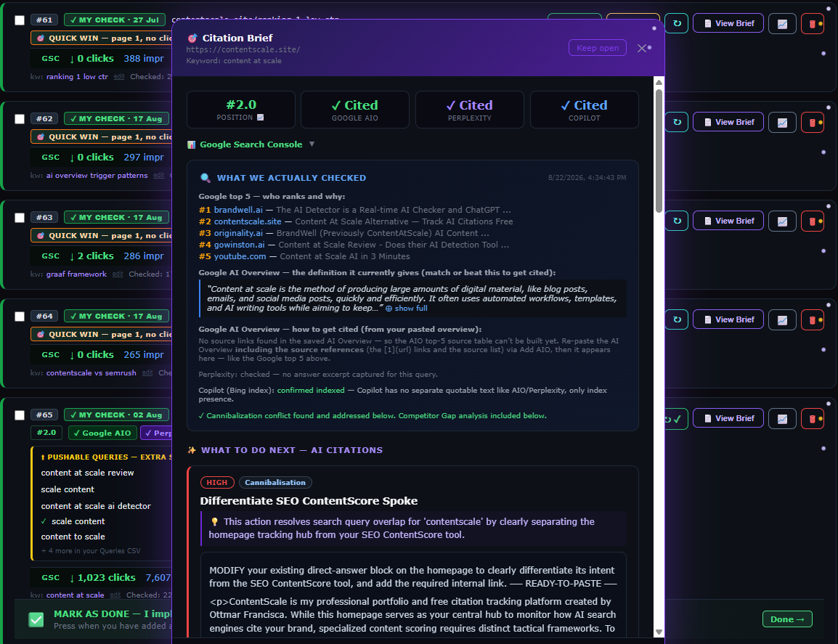838x644 pixels.
Task: Edit keyword 'content at scale'
Action: point(115,595)
